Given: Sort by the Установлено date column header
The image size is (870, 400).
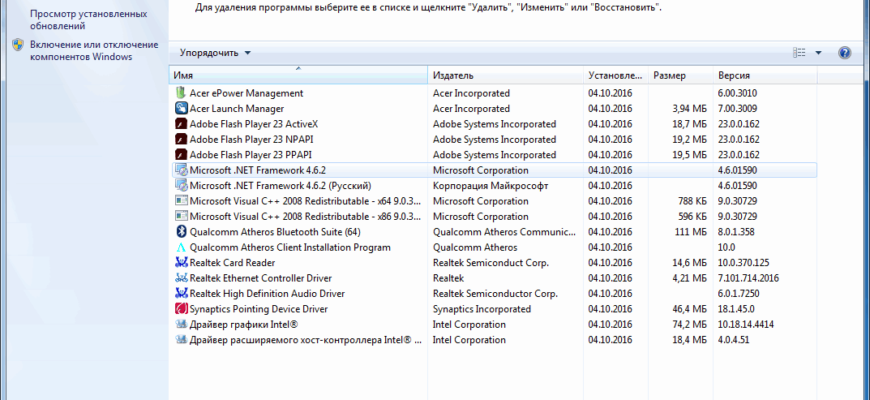Looking at the screenshot, I should (616, 75).
